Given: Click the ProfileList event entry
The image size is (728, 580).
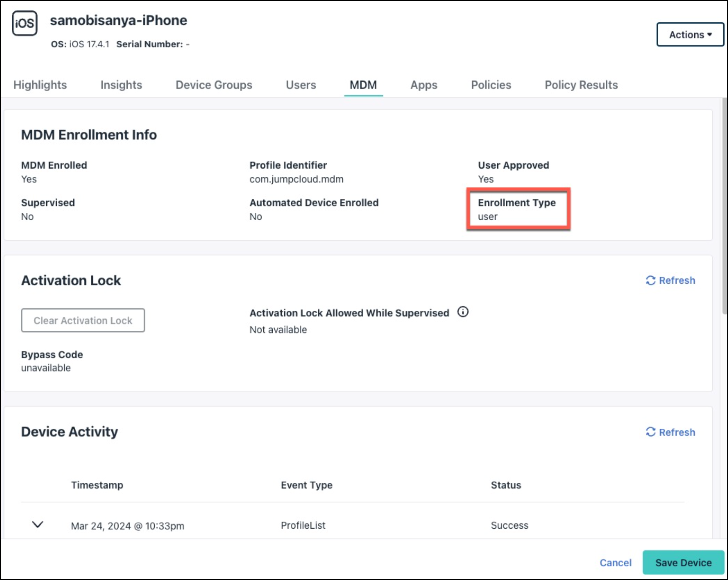Looking at the screenshot, I should pyautogui.click(x=303, y=526).
